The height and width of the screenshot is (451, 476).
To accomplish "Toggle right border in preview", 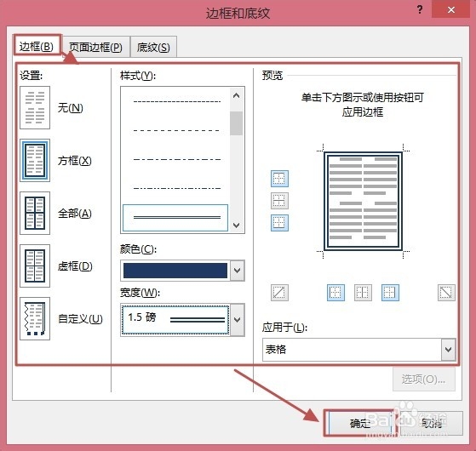I will (390, 293).
